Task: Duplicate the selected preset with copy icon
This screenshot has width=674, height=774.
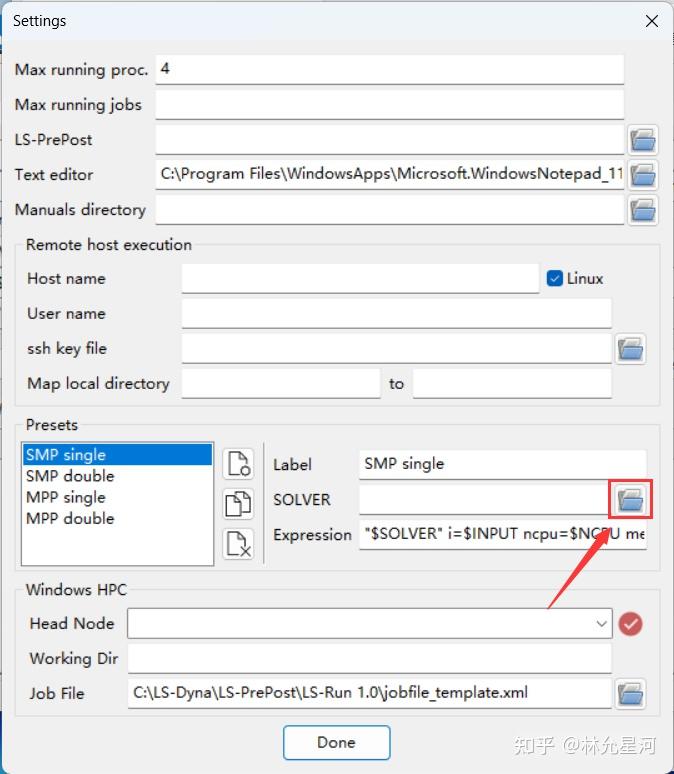Action: [x=238, y=504]
